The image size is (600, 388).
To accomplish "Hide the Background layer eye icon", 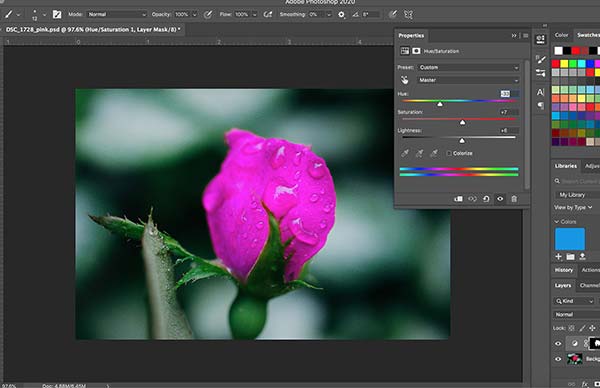I will point(558,359).
